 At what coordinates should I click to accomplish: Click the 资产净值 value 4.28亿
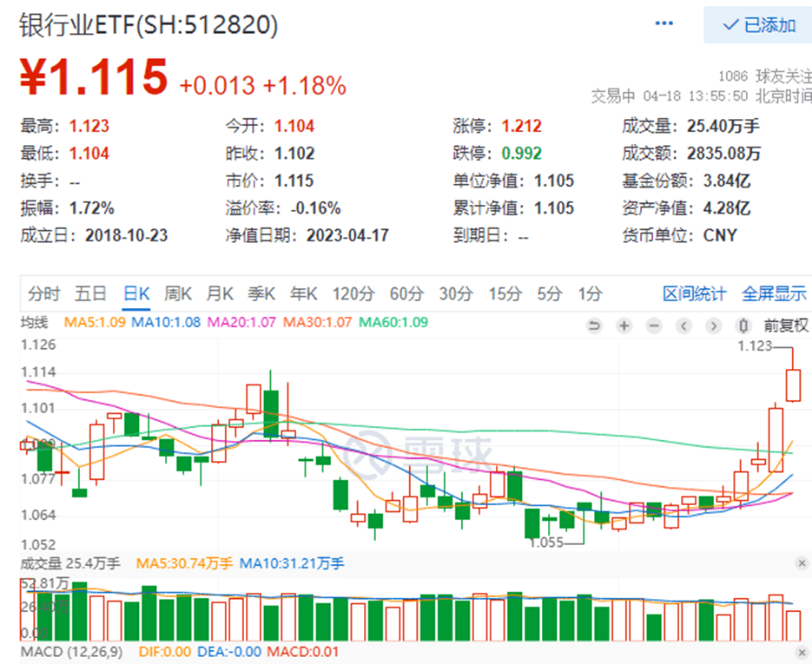click(727, 208)
